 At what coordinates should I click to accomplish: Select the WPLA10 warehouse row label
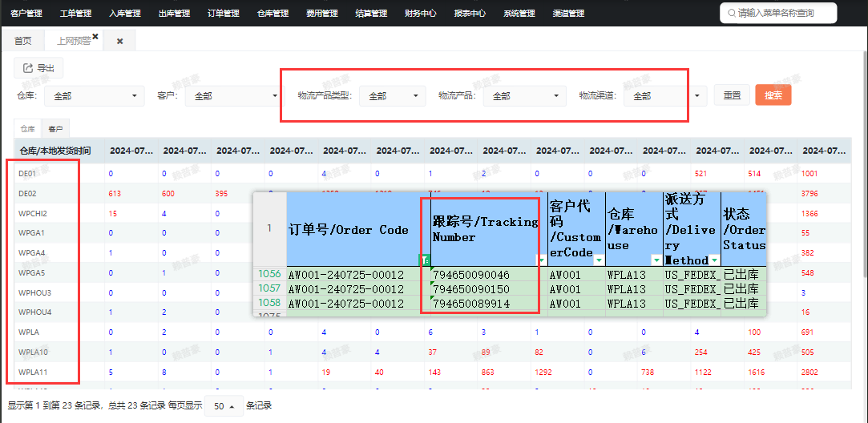[x=33, y=352]
